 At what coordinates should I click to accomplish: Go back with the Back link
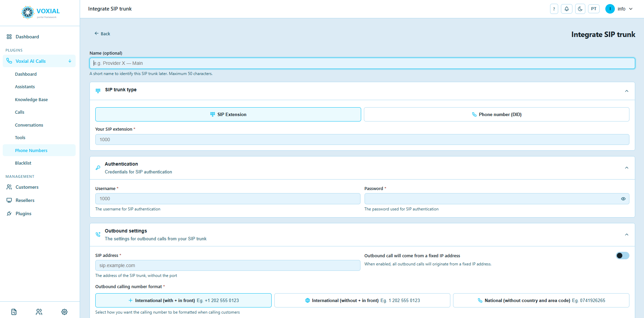coord(102,34)
